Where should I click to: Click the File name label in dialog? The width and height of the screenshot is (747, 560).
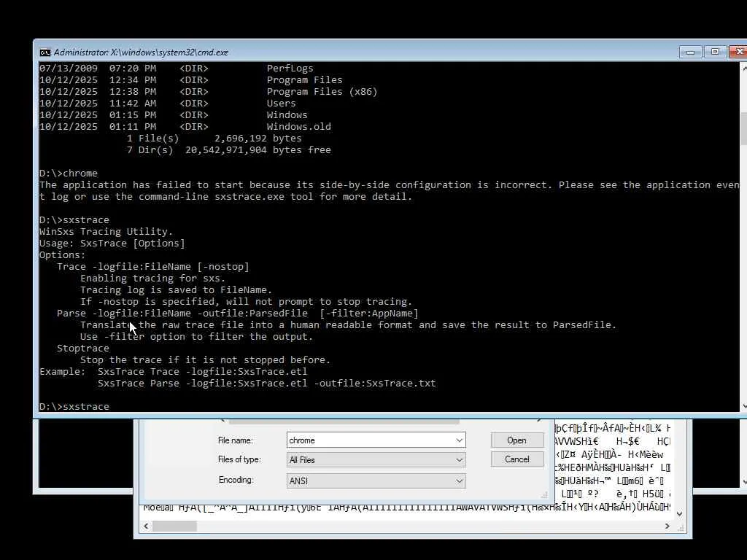coord(236,440)
